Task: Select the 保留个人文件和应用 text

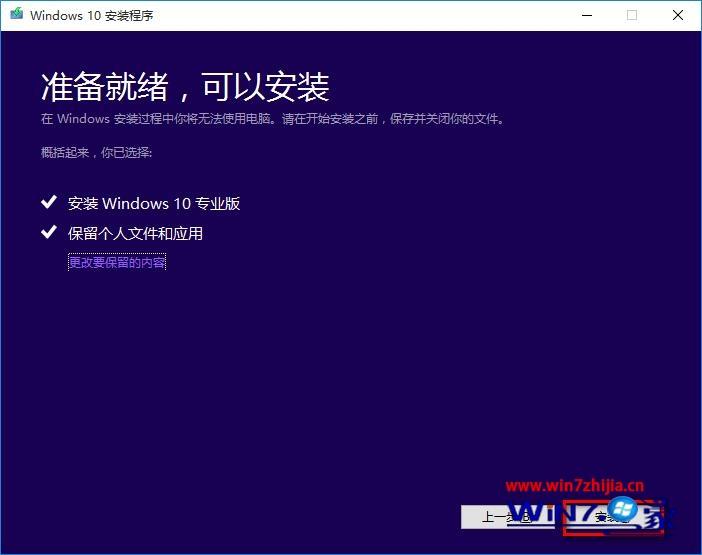Action: 135,233
